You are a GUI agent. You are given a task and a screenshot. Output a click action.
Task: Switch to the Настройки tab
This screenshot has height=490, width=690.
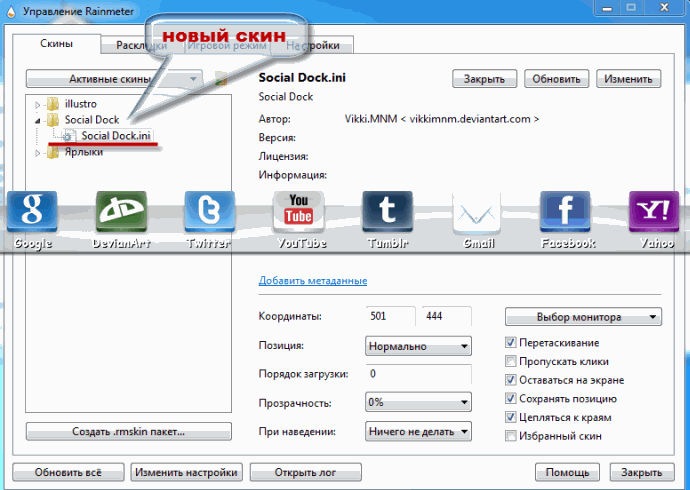pyautogui.click(x=313, y=45)
